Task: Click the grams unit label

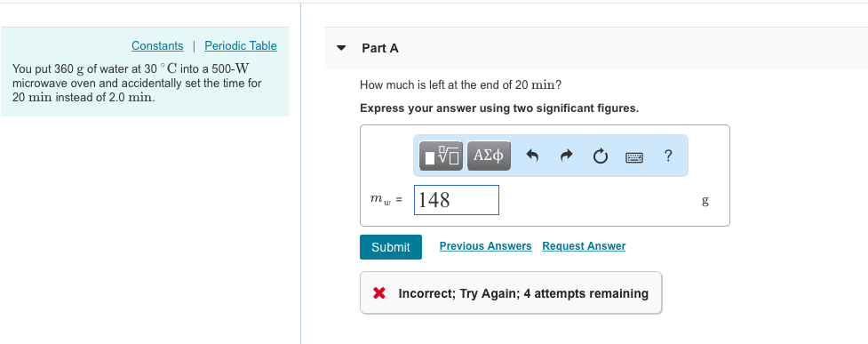Action: coord(705,201)
